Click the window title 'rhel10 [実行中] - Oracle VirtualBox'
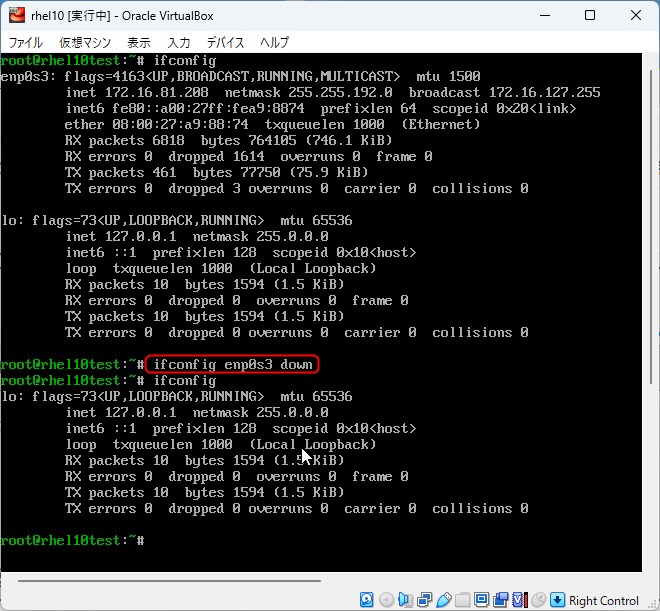This screenshot has width=660, height=611. point(122,16)
